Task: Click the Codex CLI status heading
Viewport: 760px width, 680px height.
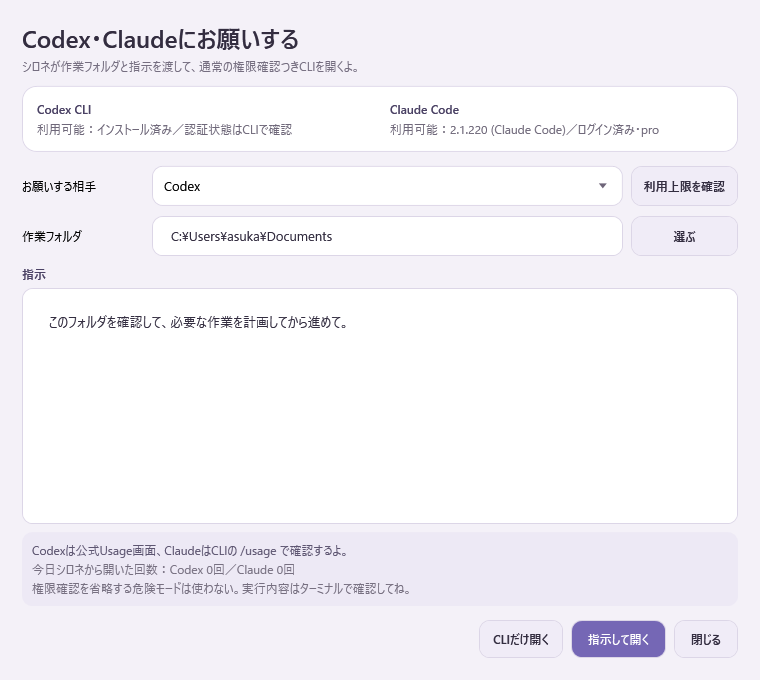Action: point(64,110)
